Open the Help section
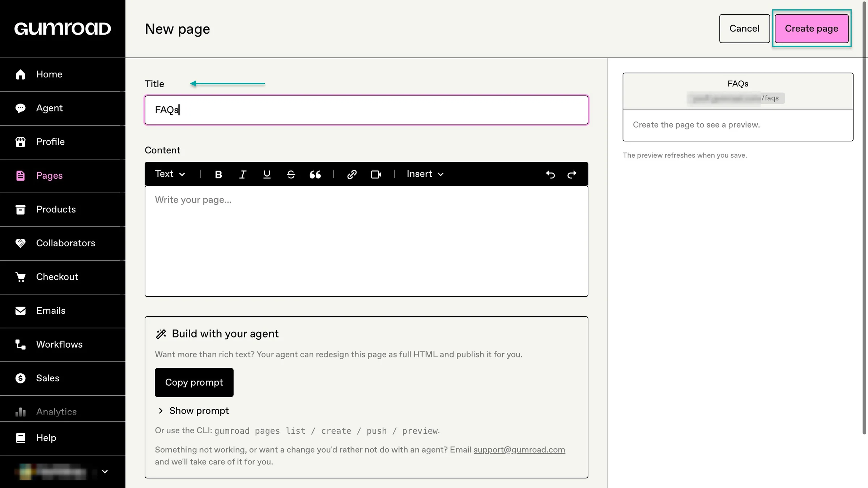Viewport: 868px width, 488px height. point(63,438)
